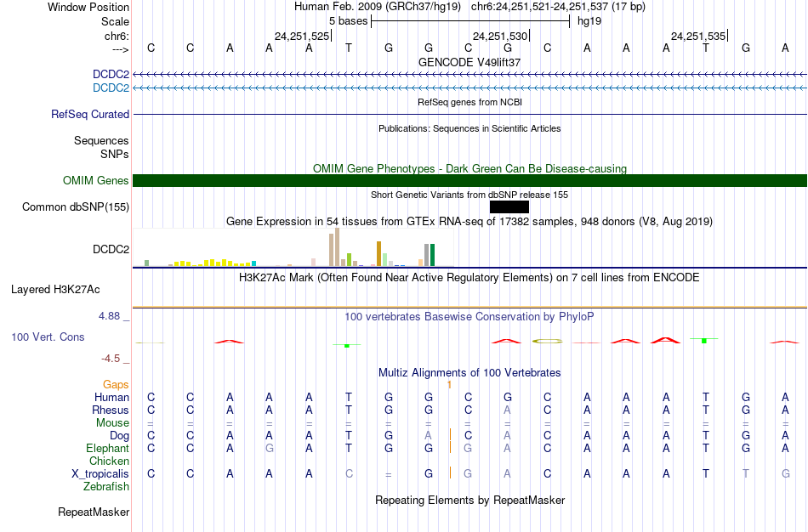Screen dimensions: 808x532
Task: Click the black Common dbSNP variant block
Action: click(x=509, y=207)
